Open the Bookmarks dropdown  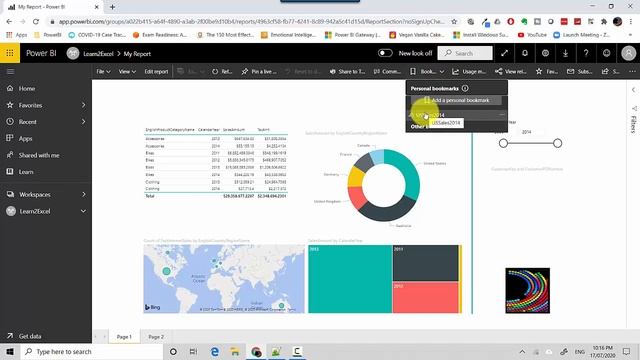tap(427, 71)
